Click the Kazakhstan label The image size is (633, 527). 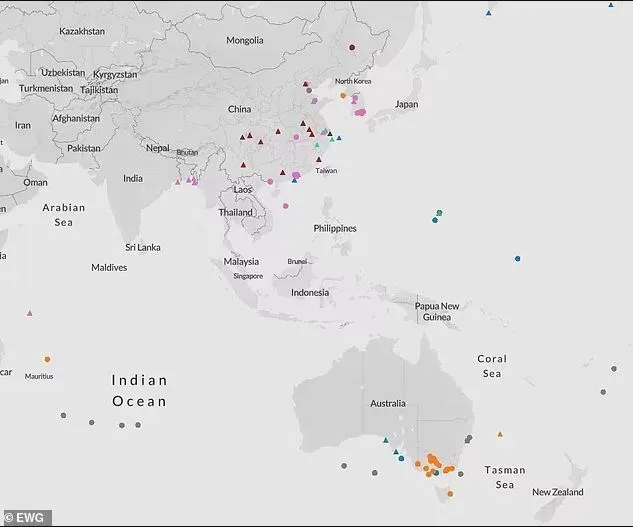point(82,31)
